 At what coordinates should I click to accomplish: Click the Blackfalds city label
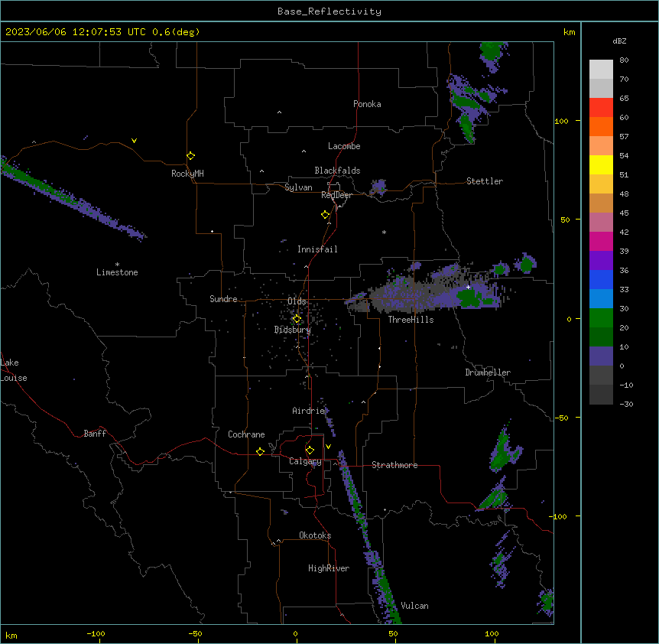pos(337,171)
